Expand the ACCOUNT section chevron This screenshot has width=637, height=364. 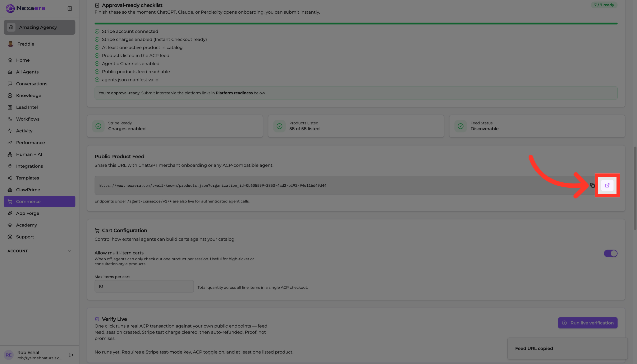click(x=70, y=251)
